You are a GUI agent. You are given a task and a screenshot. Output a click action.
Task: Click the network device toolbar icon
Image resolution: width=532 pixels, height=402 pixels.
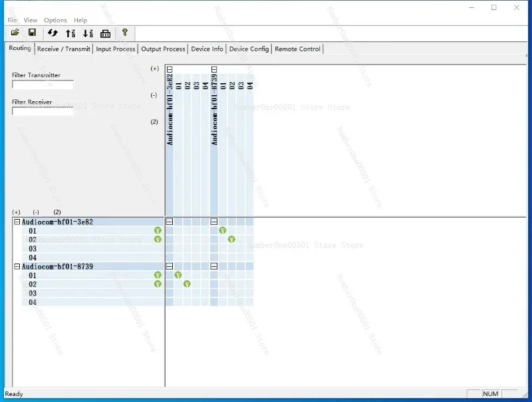click(105, 34)
